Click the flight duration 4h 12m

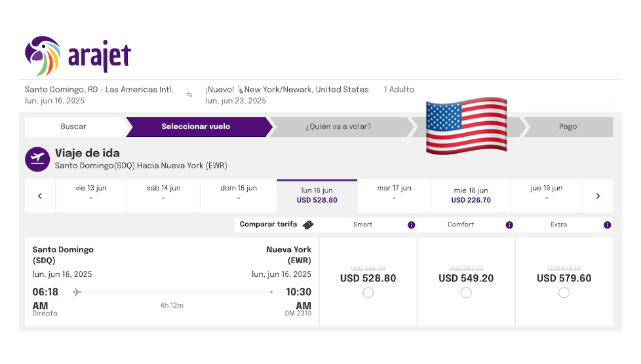172,306
